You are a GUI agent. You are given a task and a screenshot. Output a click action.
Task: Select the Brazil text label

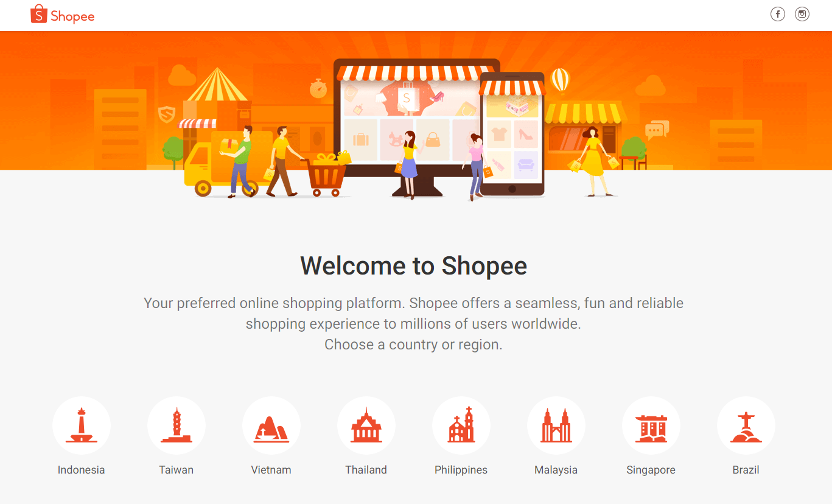pos(746,470)
